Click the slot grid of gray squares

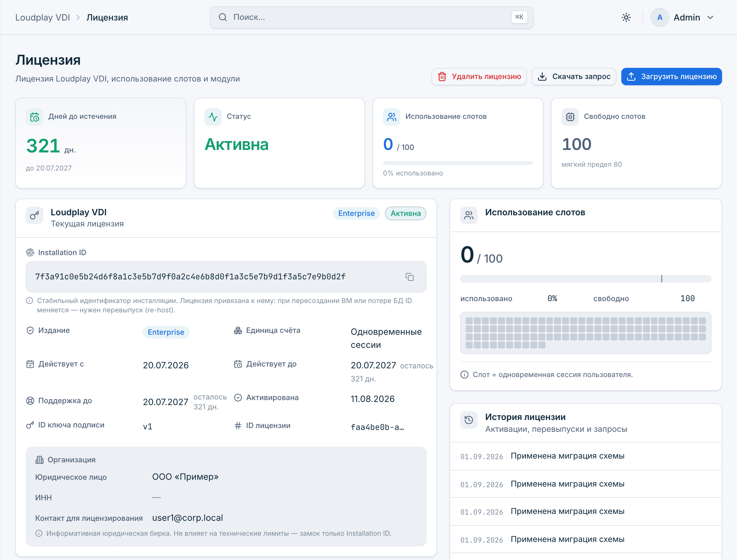click(x=585, y=333)
